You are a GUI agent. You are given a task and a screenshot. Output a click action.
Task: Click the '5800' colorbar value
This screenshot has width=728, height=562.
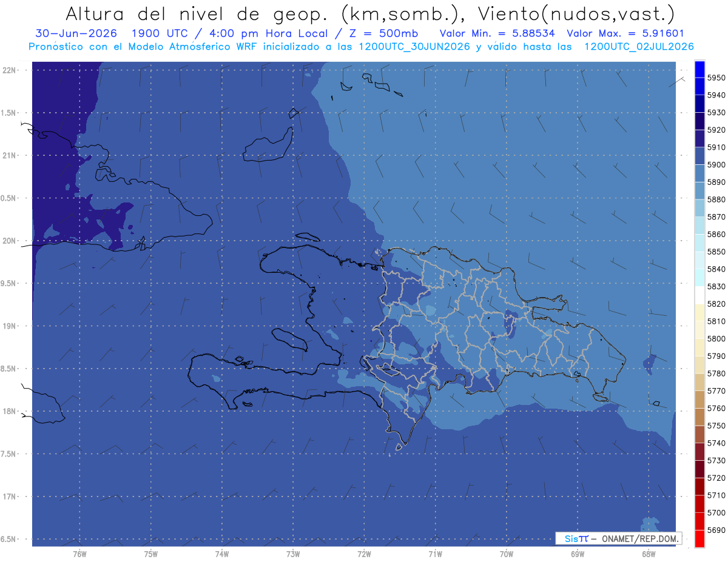pos(716,338)
